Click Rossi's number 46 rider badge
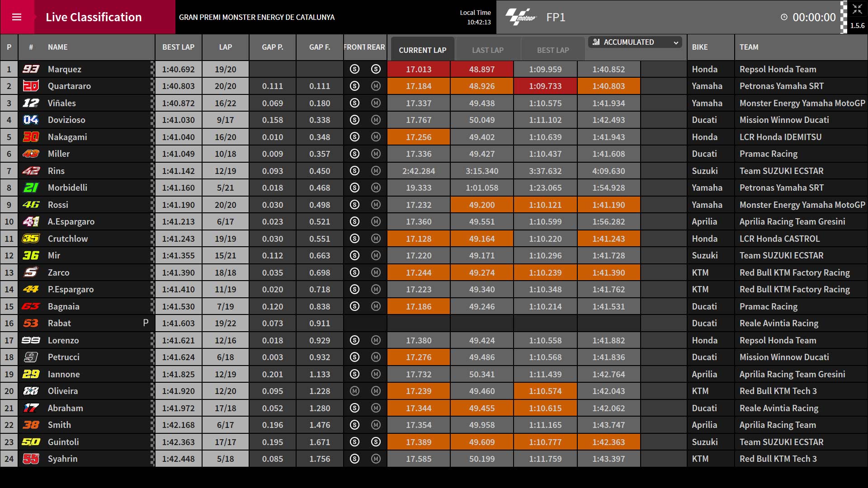Viewport: 868px width, 488px height. [31, 205]
